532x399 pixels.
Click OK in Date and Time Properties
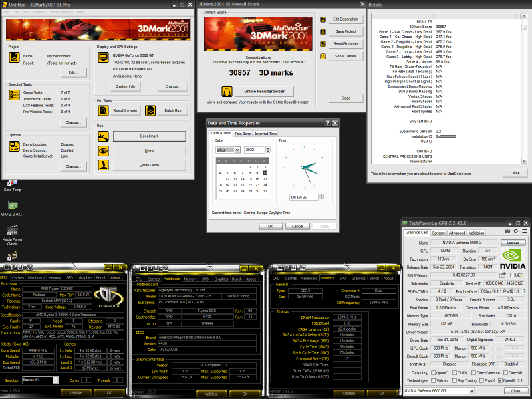click(x=271, y=226)
